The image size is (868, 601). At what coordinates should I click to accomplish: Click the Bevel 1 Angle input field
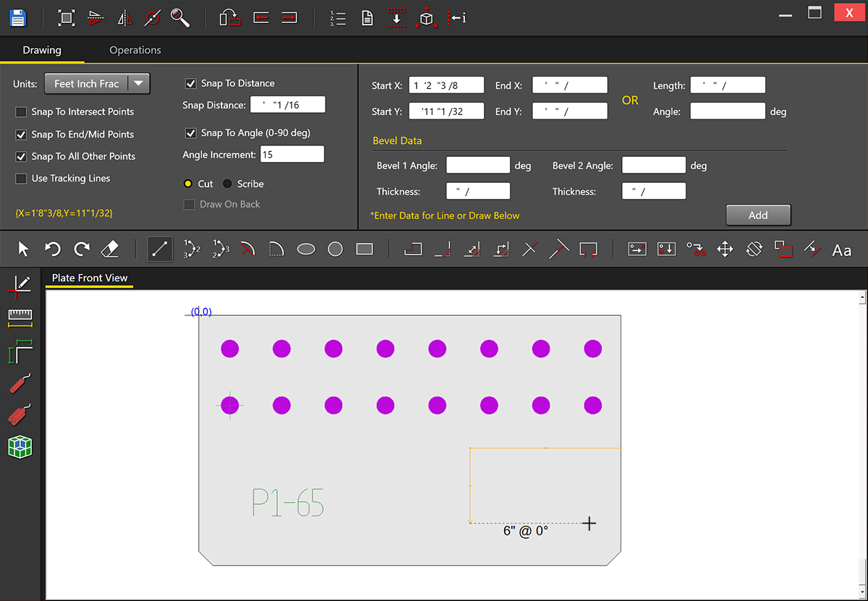(x=478, y=166)
